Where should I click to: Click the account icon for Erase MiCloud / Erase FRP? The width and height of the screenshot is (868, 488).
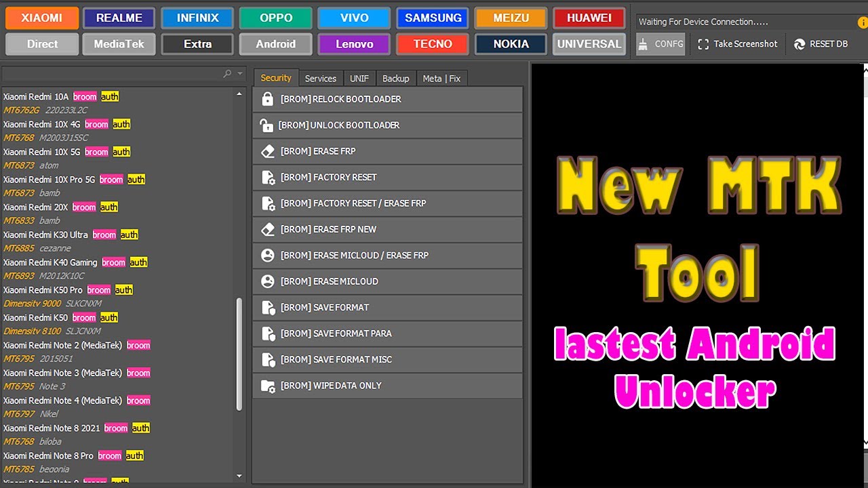[x=268, y=256]
